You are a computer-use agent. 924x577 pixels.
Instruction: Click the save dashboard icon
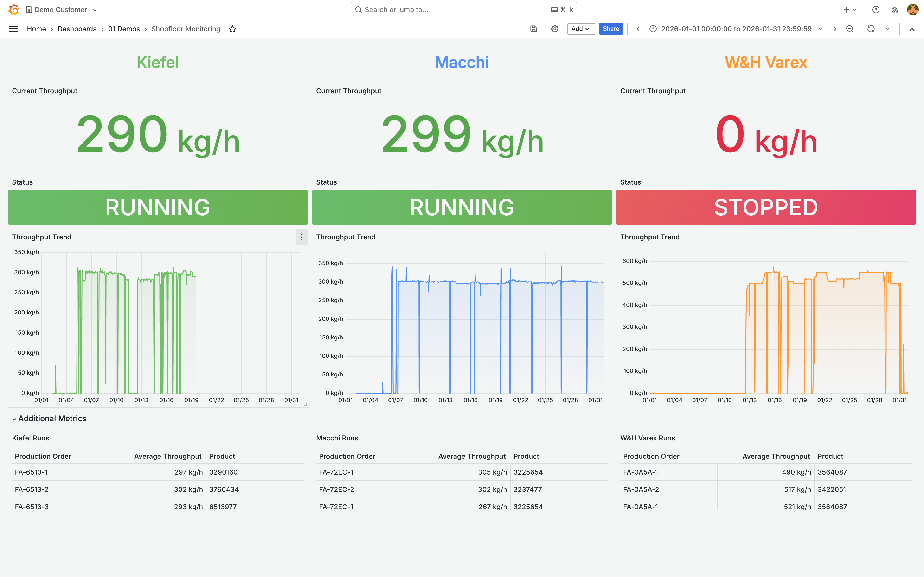533,29
